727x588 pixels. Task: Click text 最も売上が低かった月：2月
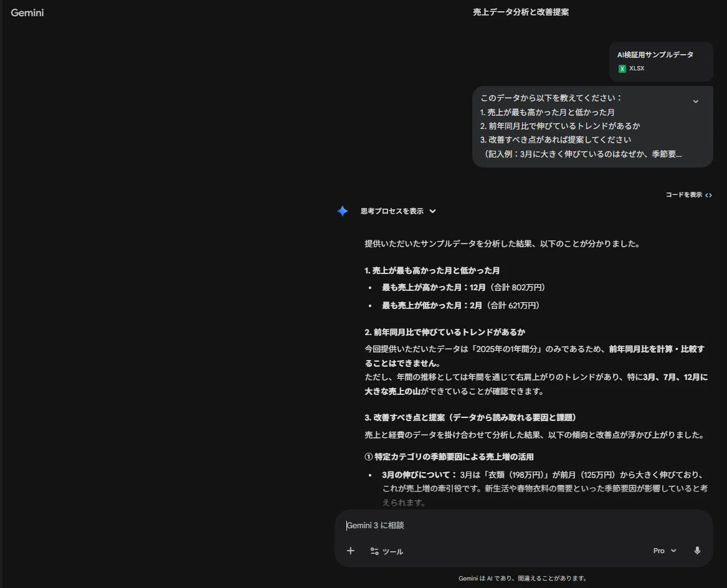(432, 306)
